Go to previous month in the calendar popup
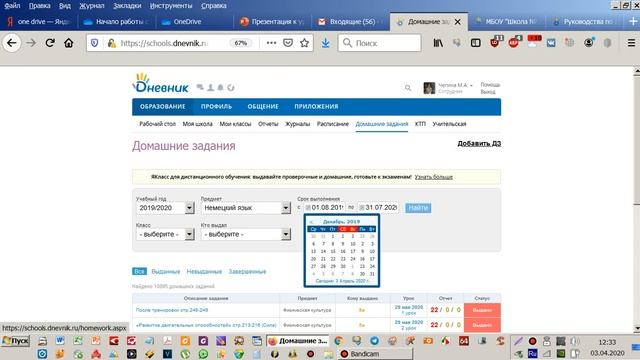This screenshot has width=640, height=360. [x=311, y=222]
